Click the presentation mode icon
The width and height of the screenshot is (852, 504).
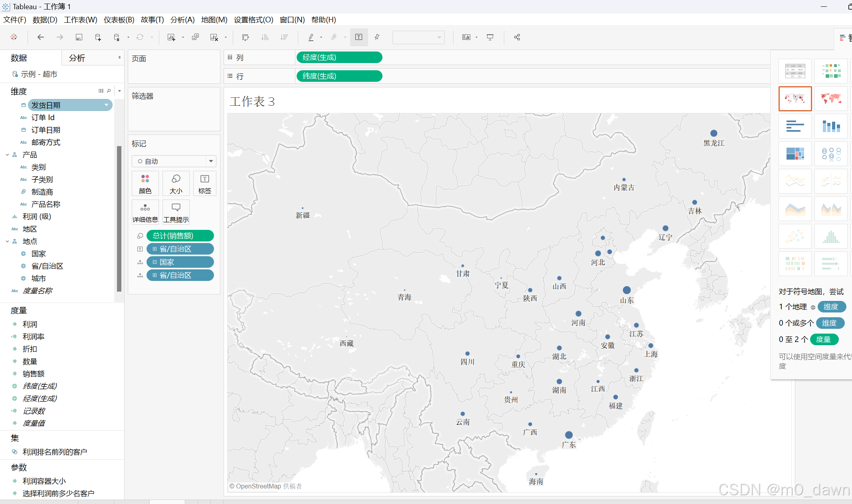tap(490, 37)
